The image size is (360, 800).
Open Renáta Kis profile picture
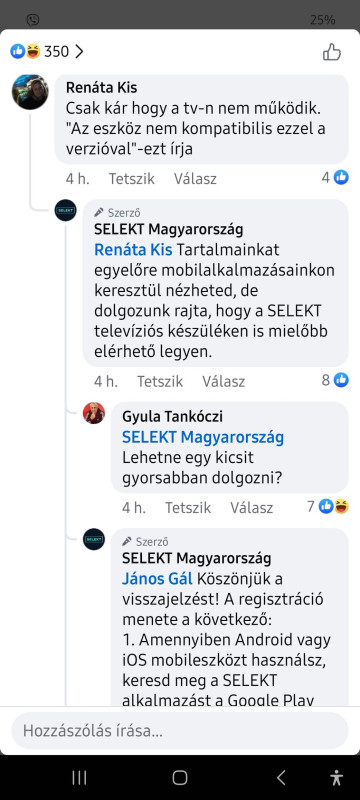[x=30, y=92]
